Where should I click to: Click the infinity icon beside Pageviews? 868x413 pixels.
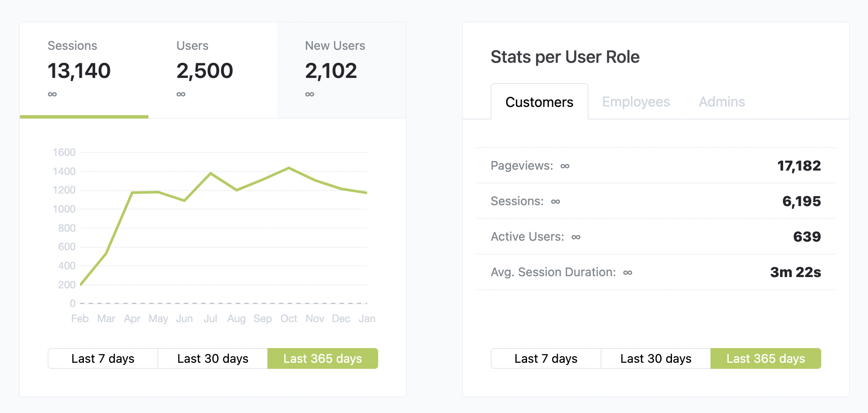[x=565, y=166]
